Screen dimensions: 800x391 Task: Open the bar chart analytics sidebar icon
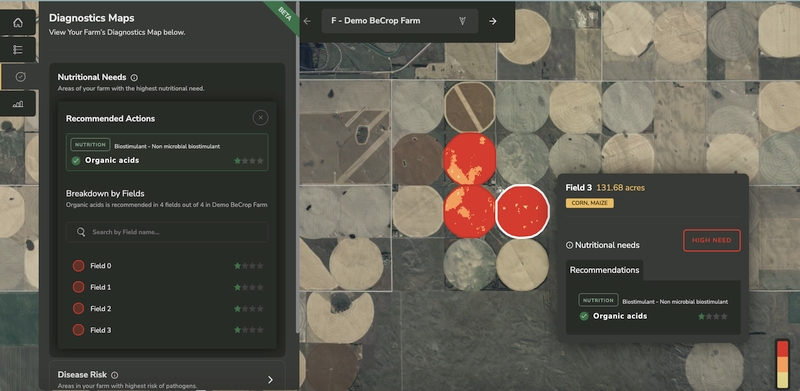point(18,104)
